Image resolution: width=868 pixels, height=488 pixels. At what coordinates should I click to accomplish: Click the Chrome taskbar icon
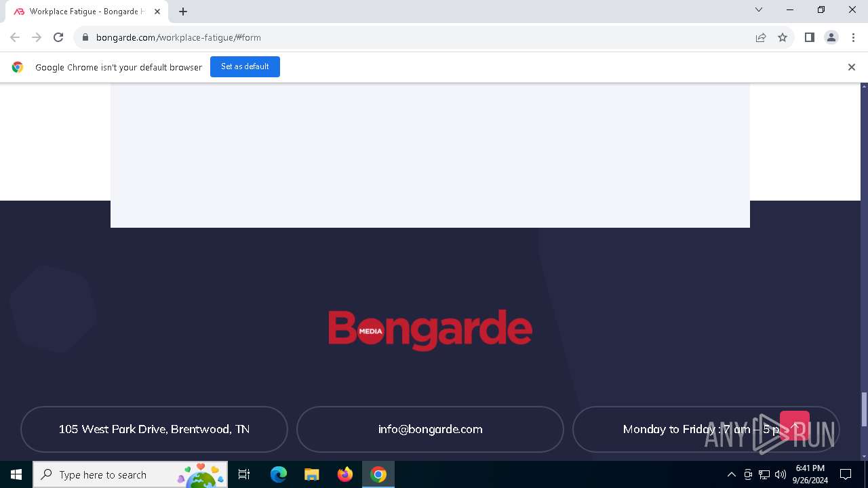pyautogui.click(x=378, y=474)
